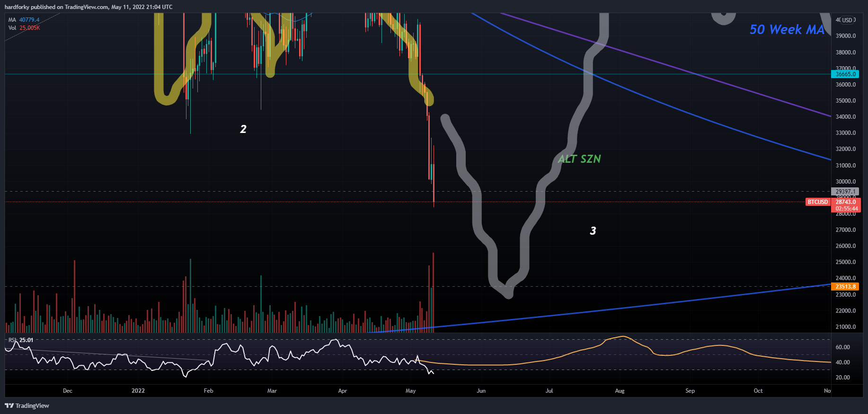Click the Dec label on time axis
The image size is (868, 414).
click(x=68, y=391)
